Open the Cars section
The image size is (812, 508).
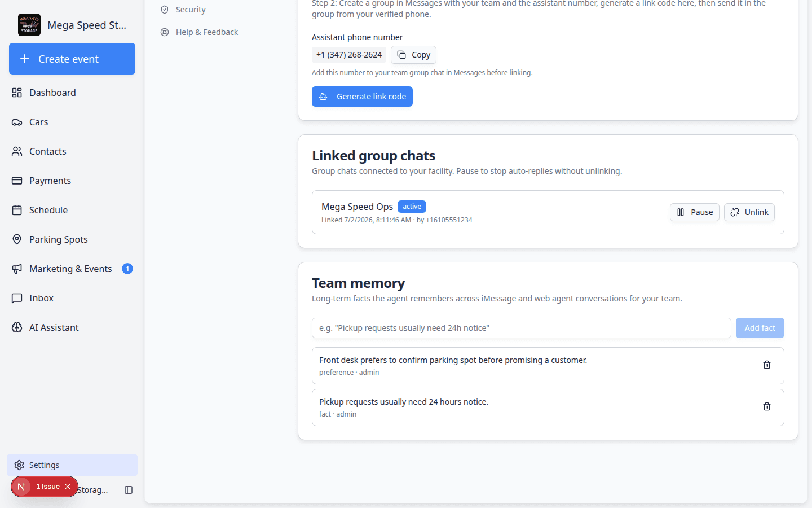[72, 122]
